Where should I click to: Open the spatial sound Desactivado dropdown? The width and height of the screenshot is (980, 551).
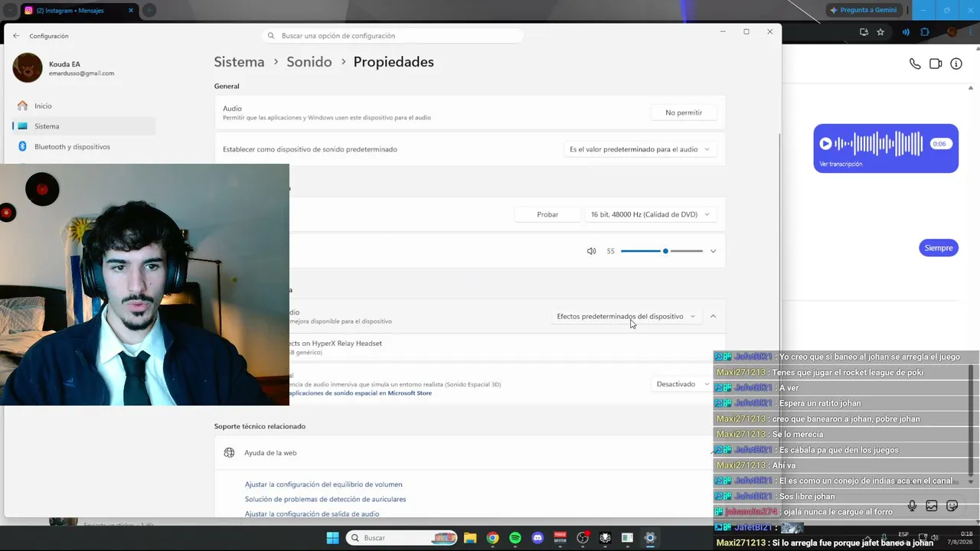coord(683,384)
